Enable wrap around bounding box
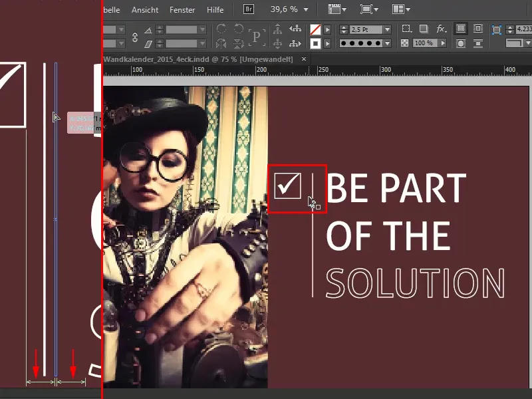Viewport: 532px width, 399px height. click(x=478, y=29)
